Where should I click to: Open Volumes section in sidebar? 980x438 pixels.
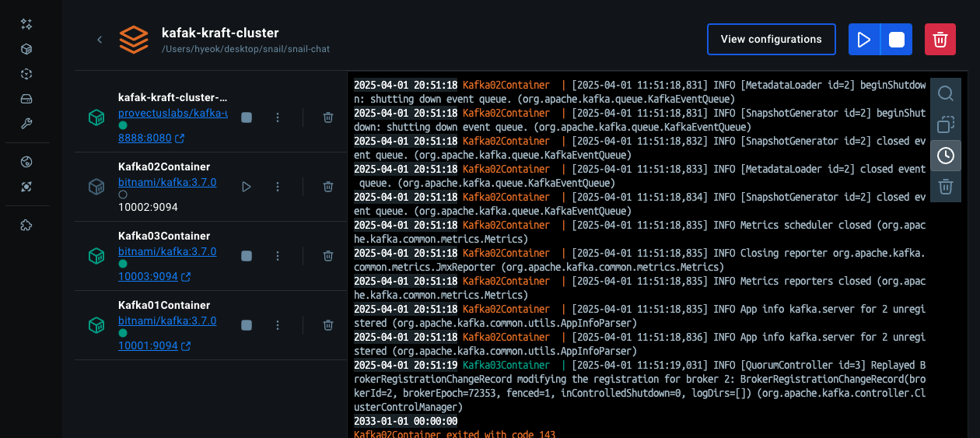(x=26, y=99)
